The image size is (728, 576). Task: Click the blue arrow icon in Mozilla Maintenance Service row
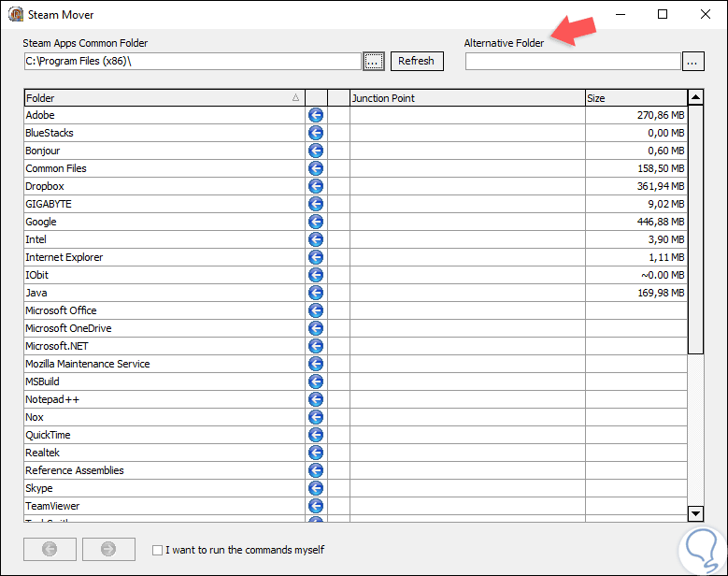(316, 364)
